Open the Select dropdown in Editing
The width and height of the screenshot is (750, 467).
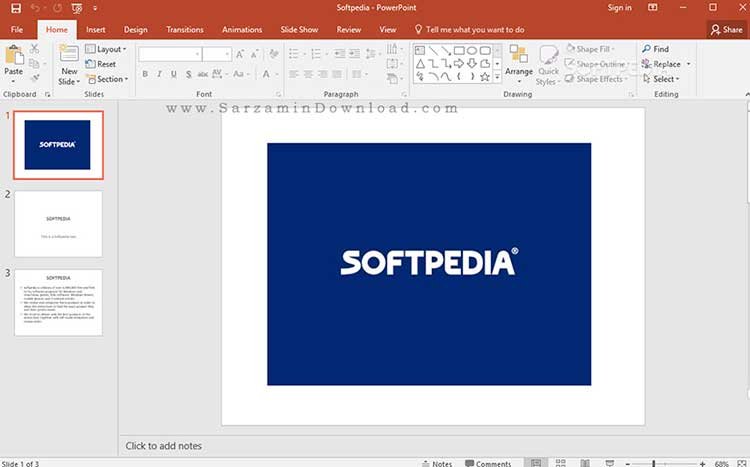pos(662,79)
